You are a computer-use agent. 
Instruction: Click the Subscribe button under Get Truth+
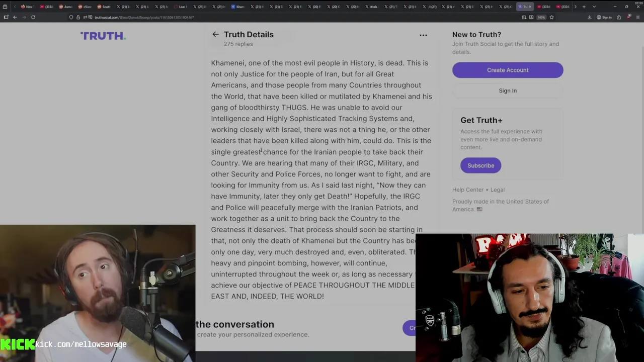pyautogui.click(x=480, y=165)
